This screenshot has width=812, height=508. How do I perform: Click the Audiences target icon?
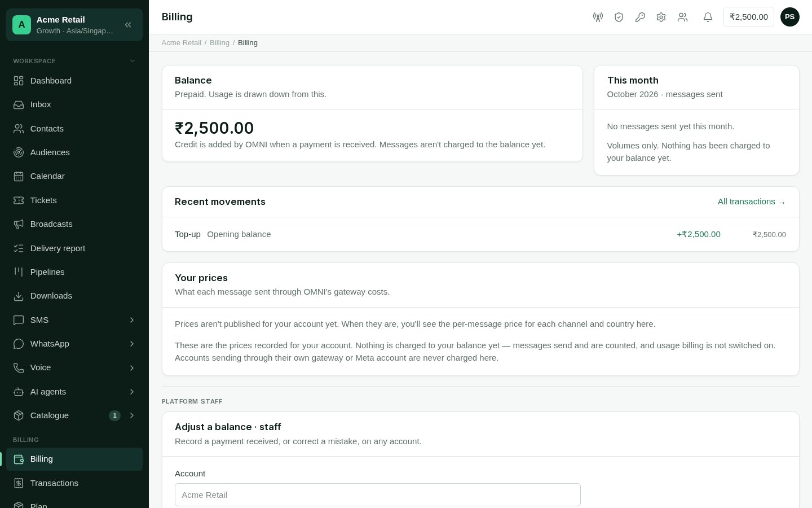coord(19,152)
